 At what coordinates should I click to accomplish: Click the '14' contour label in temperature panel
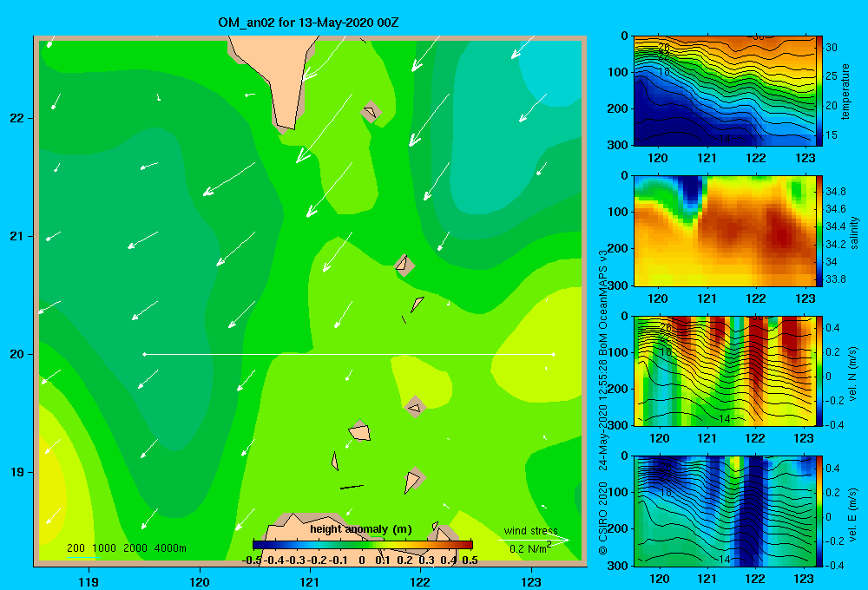tap(724, 138)
